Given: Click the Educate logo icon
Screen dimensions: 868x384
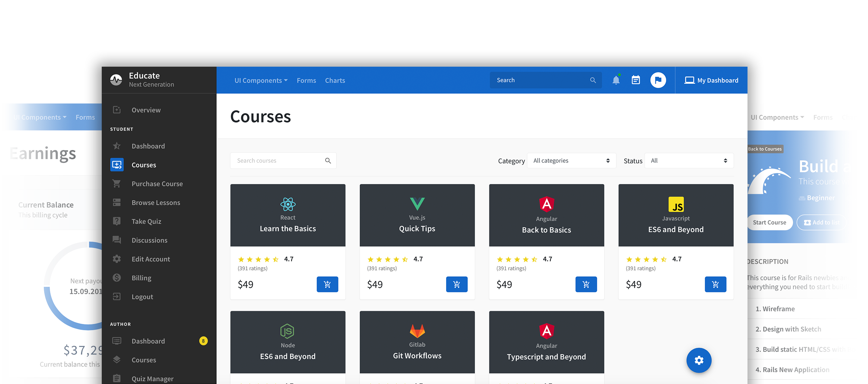Looking at the screenshot, I should (116, 80).
